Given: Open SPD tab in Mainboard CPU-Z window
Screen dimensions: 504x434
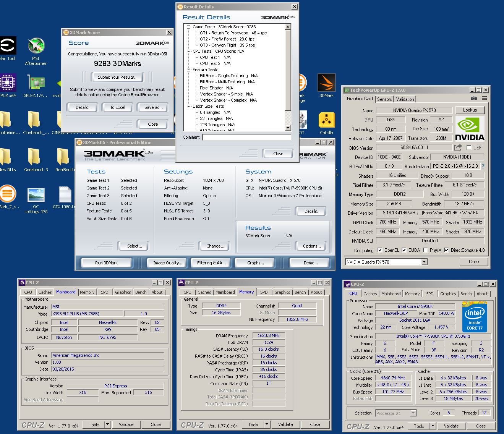Looking at the screenshot, I should point(105,292).
